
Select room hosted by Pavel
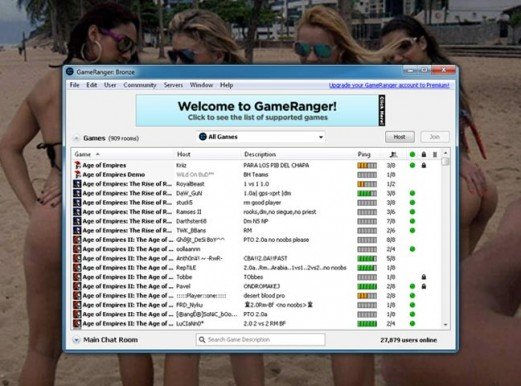(257, 286)
